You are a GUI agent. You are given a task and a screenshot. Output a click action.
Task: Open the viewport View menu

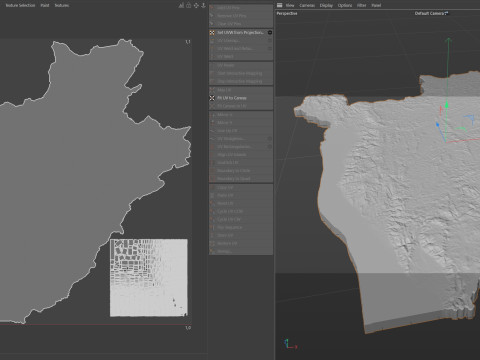click(290, 5)
